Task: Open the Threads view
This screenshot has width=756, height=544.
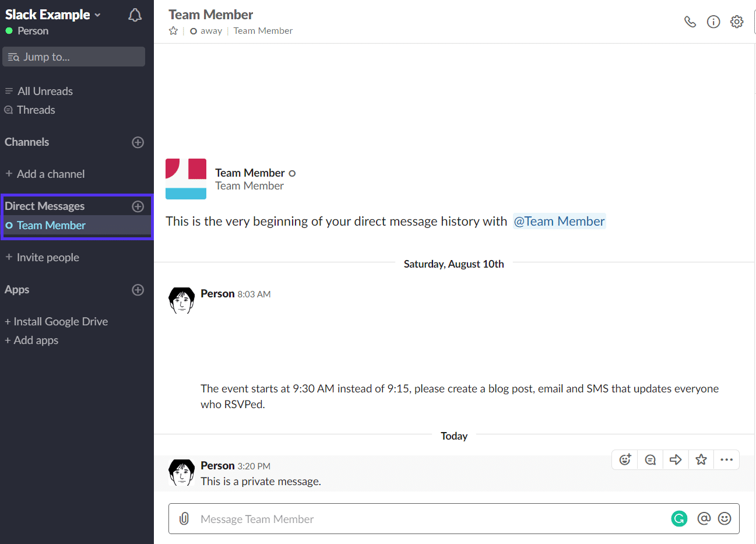Action: pyautogui.click(x=36, y=110)
